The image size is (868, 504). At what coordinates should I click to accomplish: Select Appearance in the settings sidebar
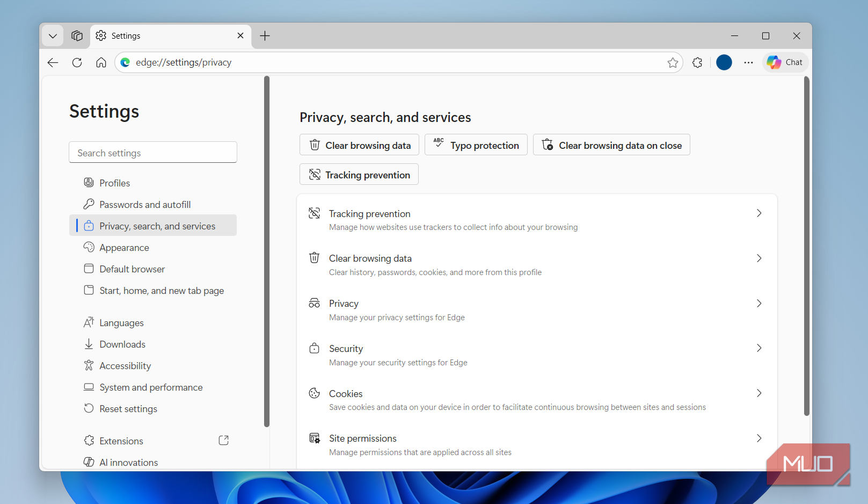click(124, 248)
